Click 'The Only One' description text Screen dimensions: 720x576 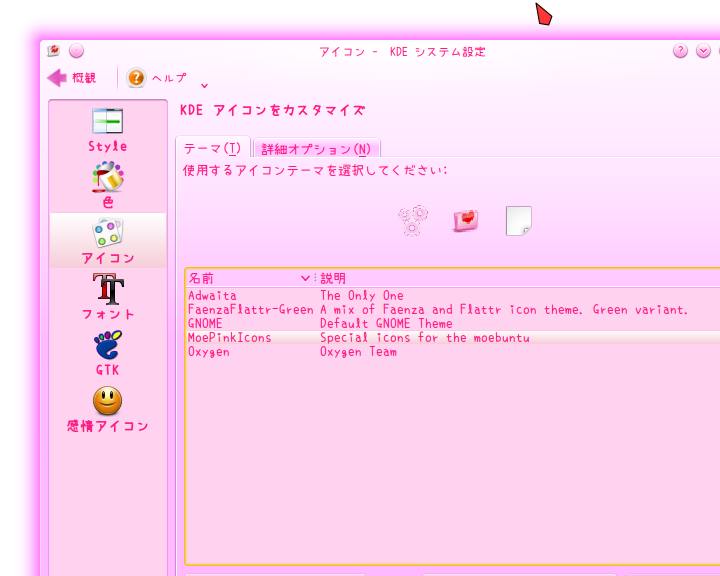click(x=362, y=295)
